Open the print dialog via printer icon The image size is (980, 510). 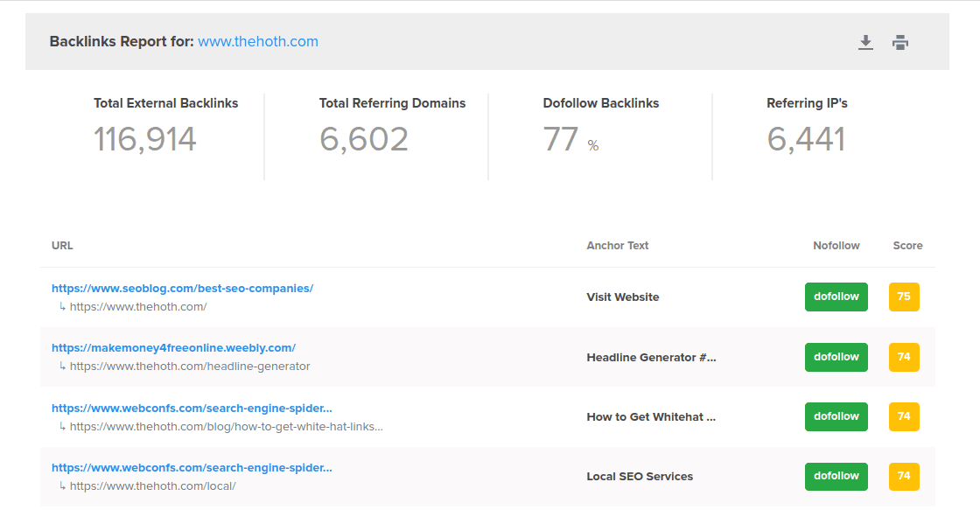point(900,41)
